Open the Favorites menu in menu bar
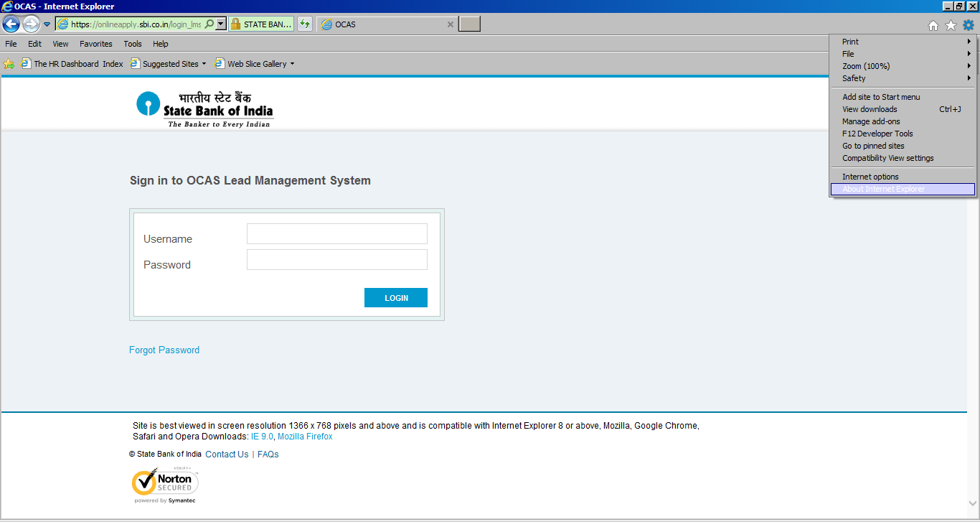The width and height of the screenshot is (980, 522). [95, 44]
